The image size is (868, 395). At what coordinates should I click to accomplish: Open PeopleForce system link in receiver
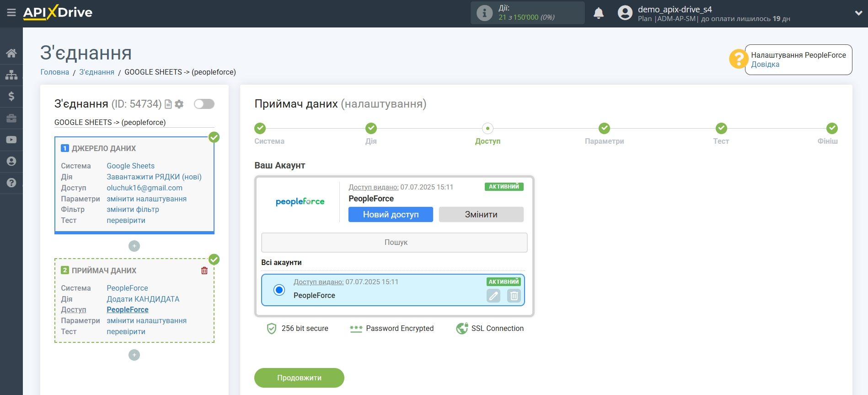click(128, 288)
